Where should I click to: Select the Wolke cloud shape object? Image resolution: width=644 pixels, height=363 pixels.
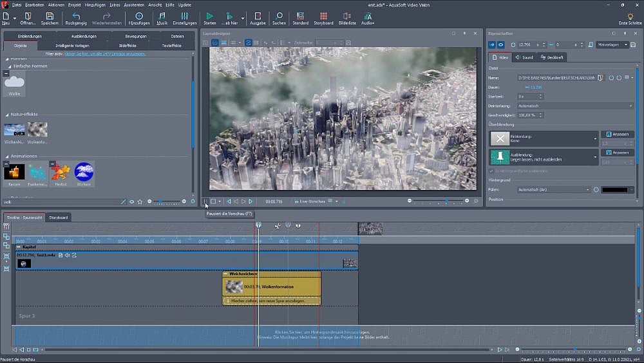coord(15,83)
